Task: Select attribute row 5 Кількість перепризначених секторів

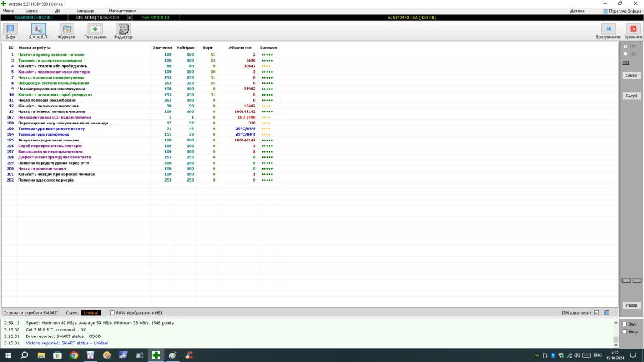Action: pos(142,72)
